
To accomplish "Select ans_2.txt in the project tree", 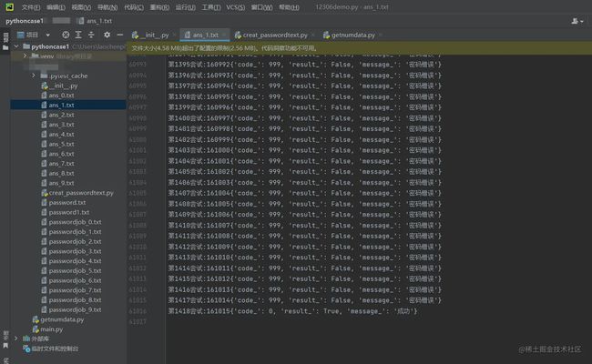I will click(x=61, y=115).
